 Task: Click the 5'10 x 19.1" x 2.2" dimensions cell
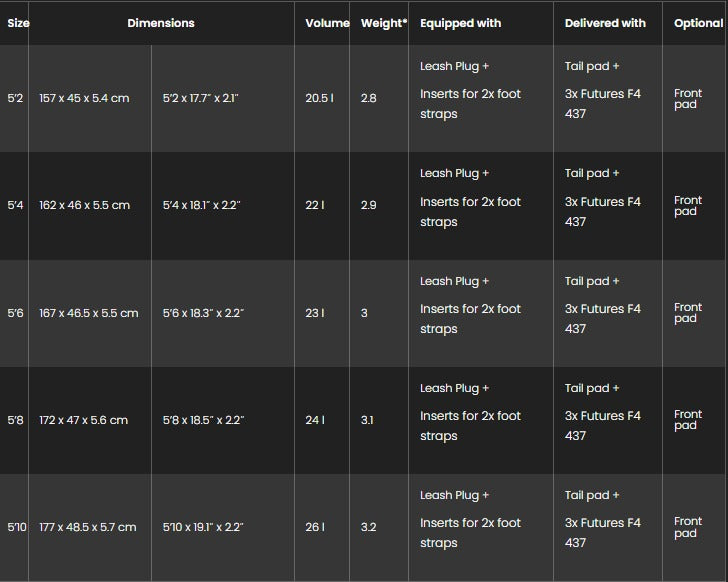203,527
